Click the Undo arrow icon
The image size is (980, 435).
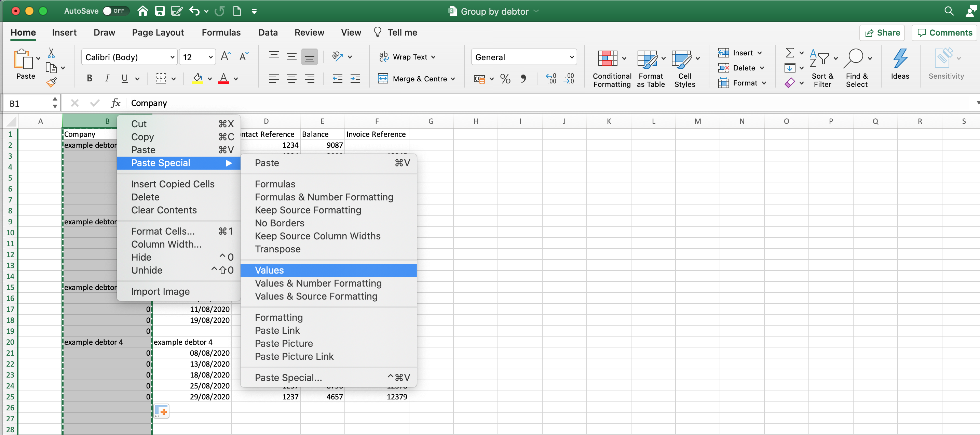point(194,11)
